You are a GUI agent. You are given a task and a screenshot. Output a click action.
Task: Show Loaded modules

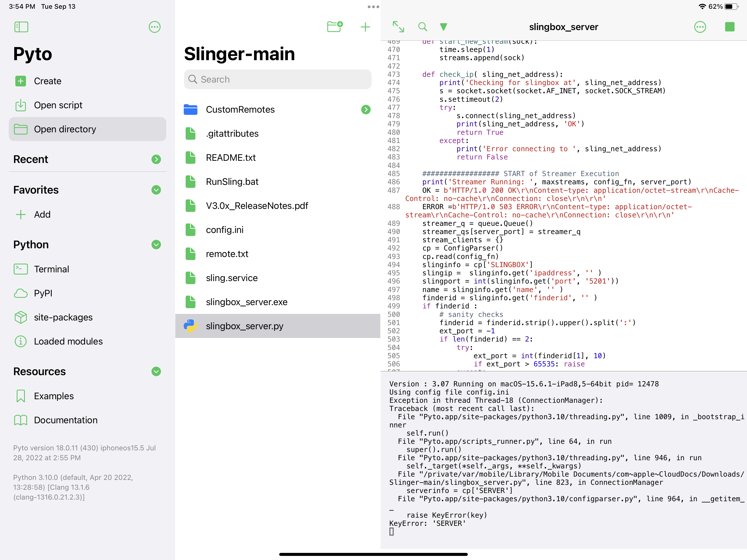(x=68, y=341)
